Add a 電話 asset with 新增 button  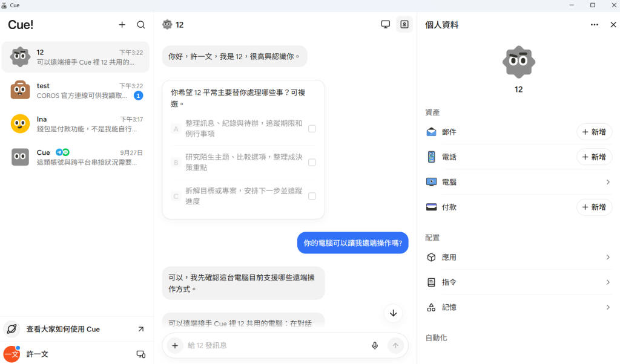(x=594, y=157)
